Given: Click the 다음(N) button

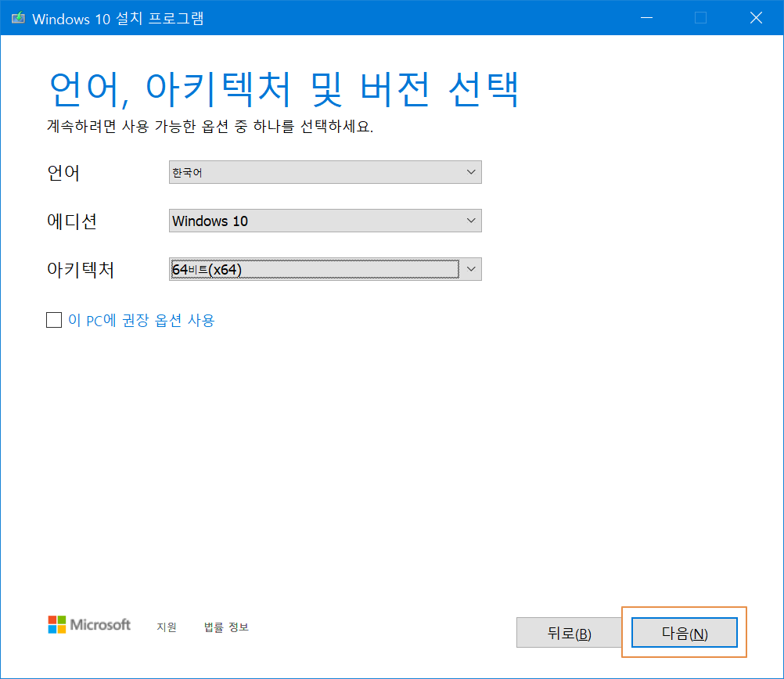Looking at the screenshot, I should [x=684, y=633].
